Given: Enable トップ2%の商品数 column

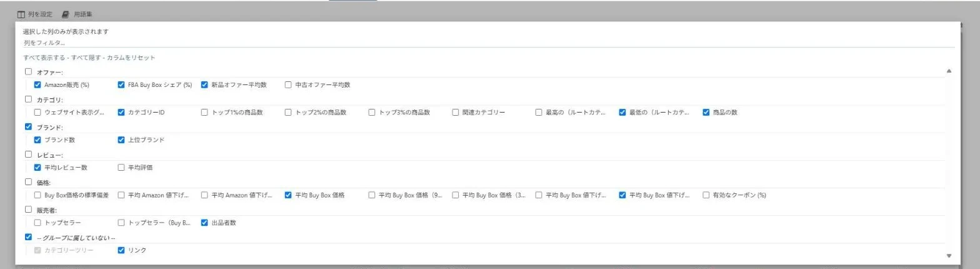Looking at the screenshot, I should [288, 112].
